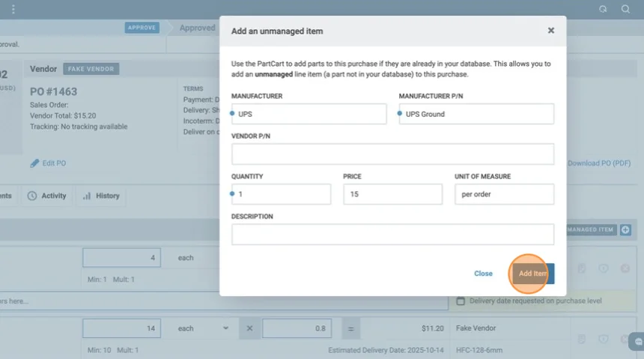The height and width of the screenshot is (359, 644).
Task: Open the chat support bubble icon
Action: [636, 340]
